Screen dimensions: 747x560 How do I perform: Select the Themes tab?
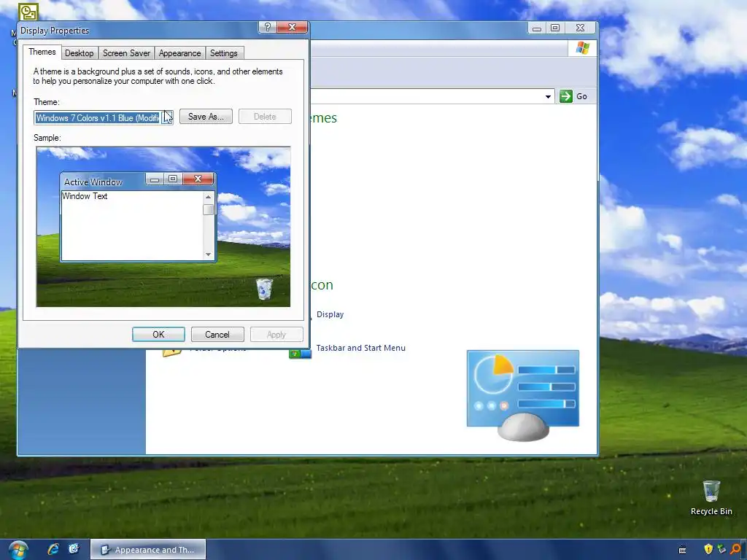(x=42, y=52)
